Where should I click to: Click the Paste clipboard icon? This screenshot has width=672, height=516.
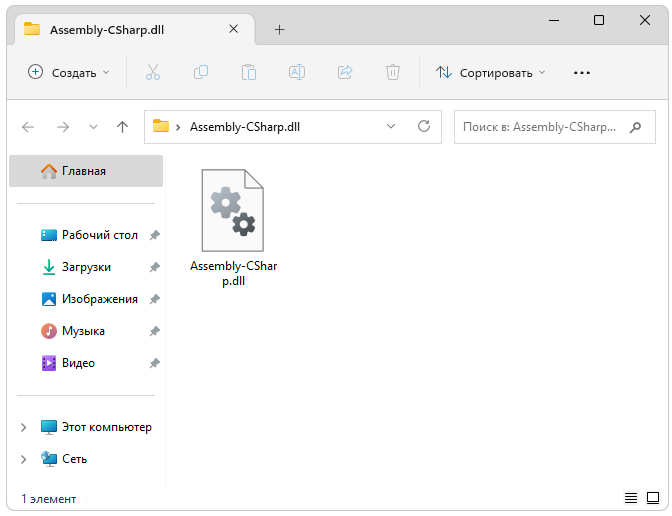coord(249,72)
